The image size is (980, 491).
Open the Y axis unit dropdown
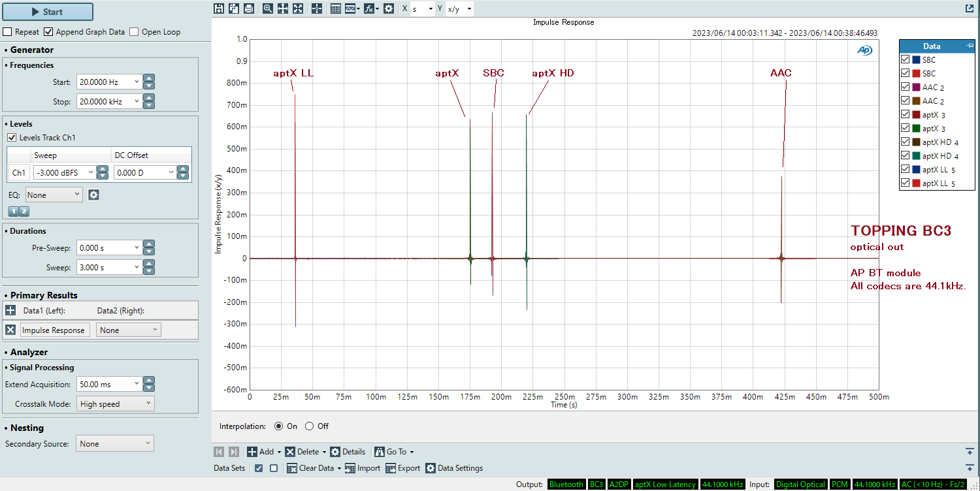[469, 9]
